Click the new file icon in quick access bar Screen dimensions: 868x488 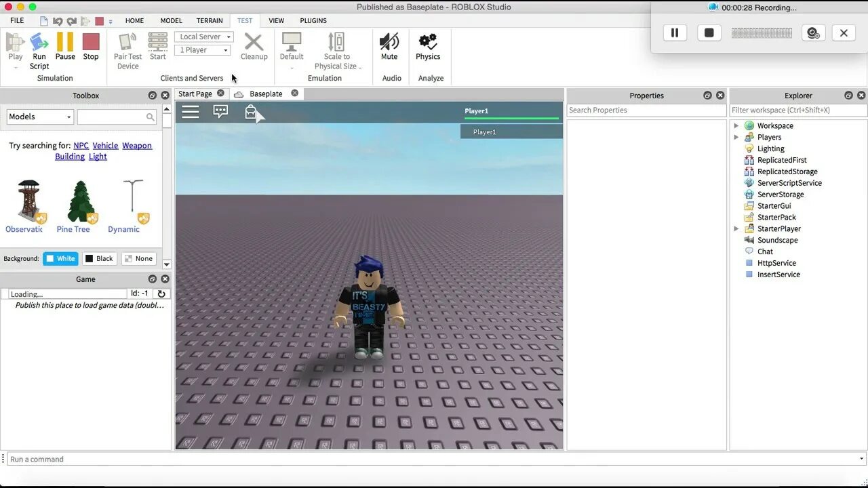click(44, 21)
